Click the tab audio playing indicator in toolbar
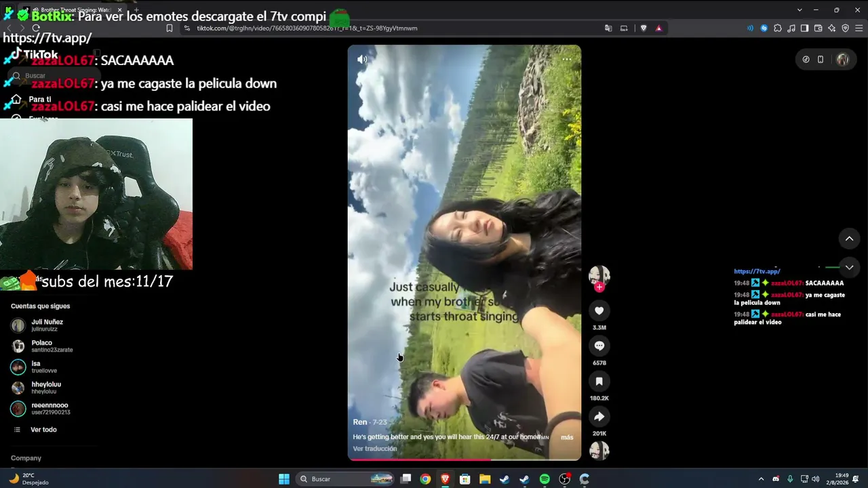Screen dimensions: 868x488 click(750, 28)
